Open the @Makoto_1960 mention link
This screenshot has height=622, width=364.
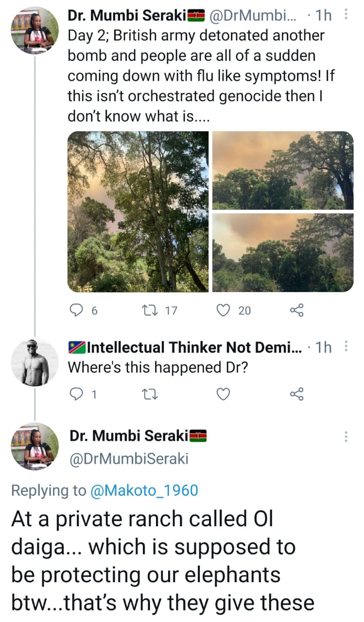click(x=145, y=490)
